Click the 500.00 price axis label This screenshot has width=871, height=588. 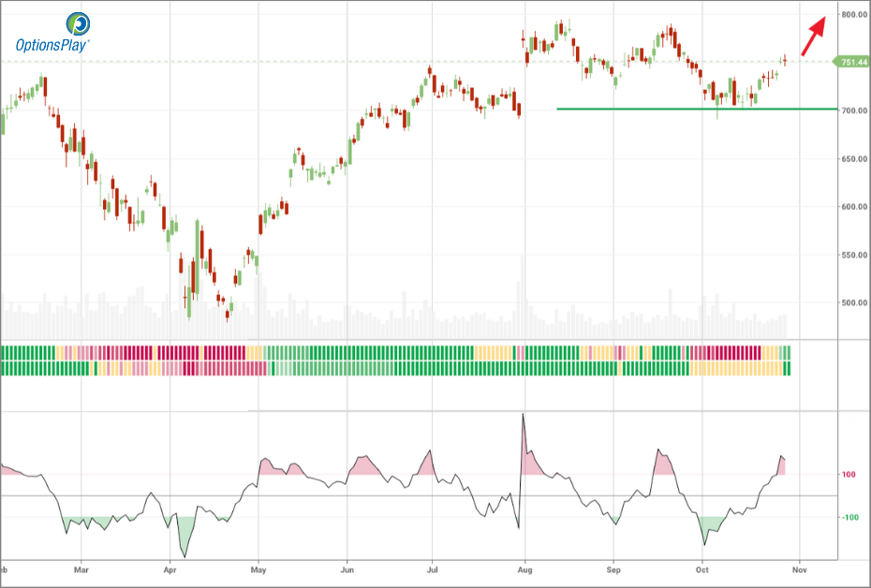coord(853,303)
